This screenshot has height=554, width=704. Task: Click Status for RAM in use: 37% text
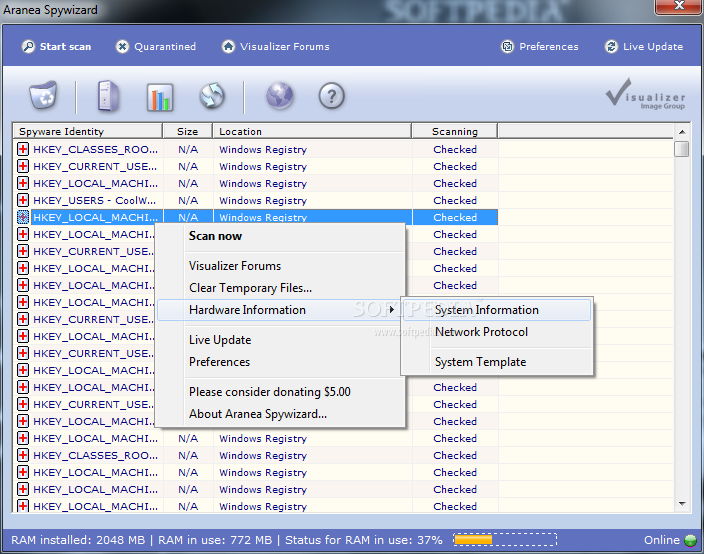pyautogui.click(x=364, y=540)
